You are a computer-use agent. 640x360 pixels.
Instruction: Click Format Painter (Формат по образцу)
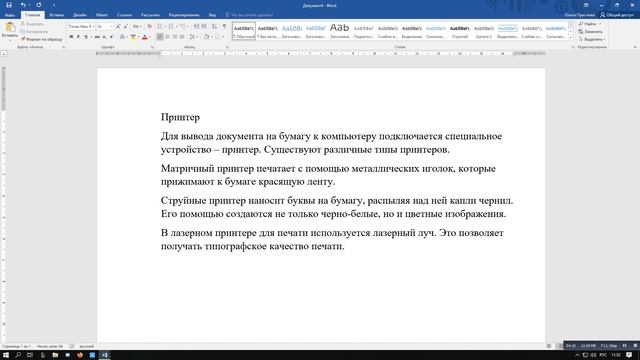(41, 39)
